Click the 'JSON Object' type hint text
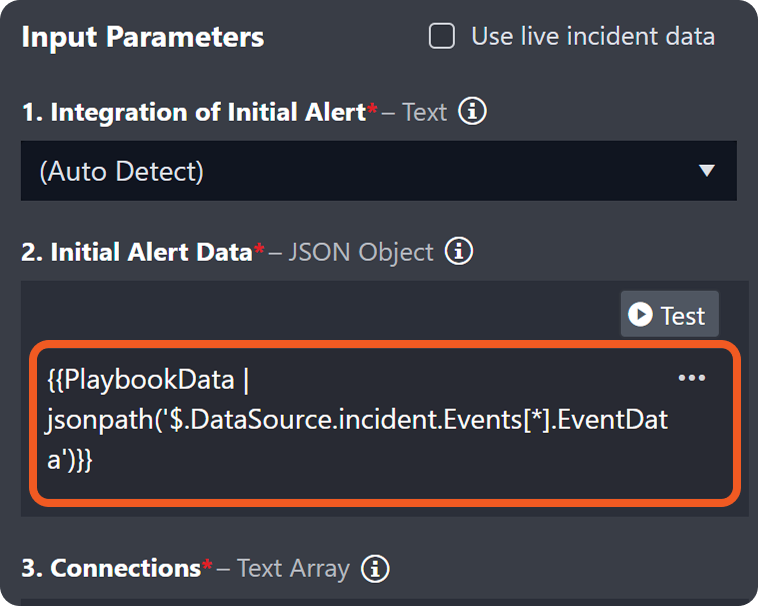The image size is (758, 606). pos(361,252)
